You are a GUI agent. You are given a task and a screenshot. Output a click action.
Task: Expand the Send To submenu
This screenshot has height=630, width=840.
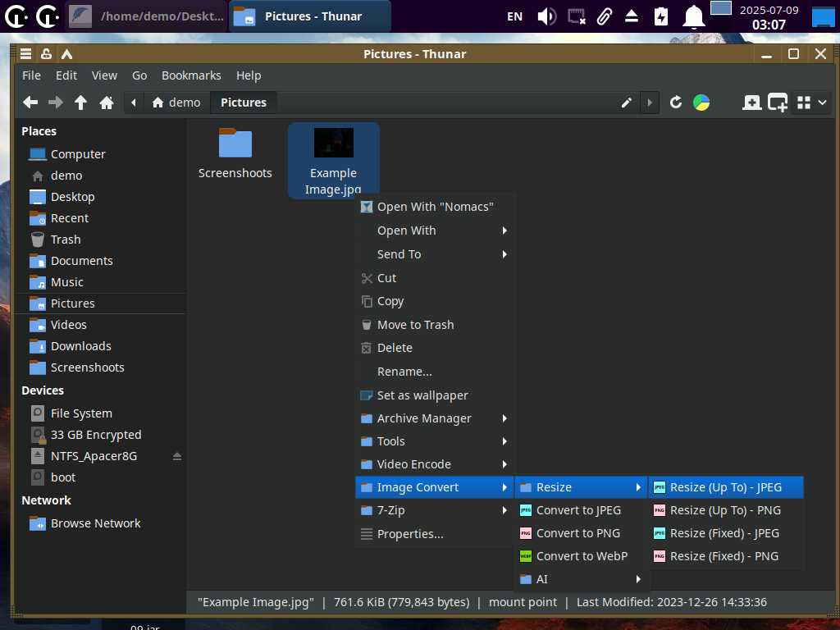[x=435, y=254]
